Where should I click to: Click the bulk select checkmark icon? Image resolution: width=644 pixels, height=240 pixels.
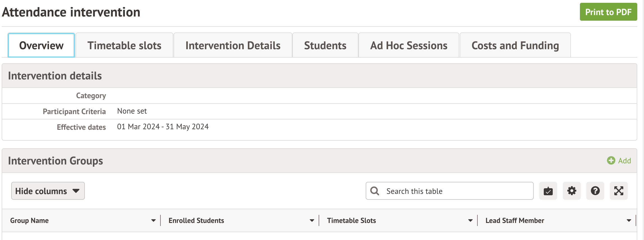(548, 191)
